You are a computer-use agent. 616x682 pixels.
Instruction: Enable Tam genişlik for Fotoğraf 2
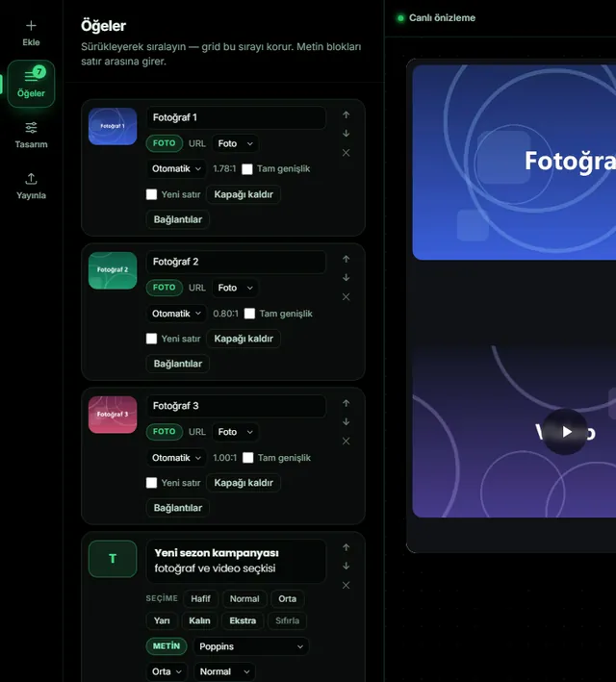[249, 314]
